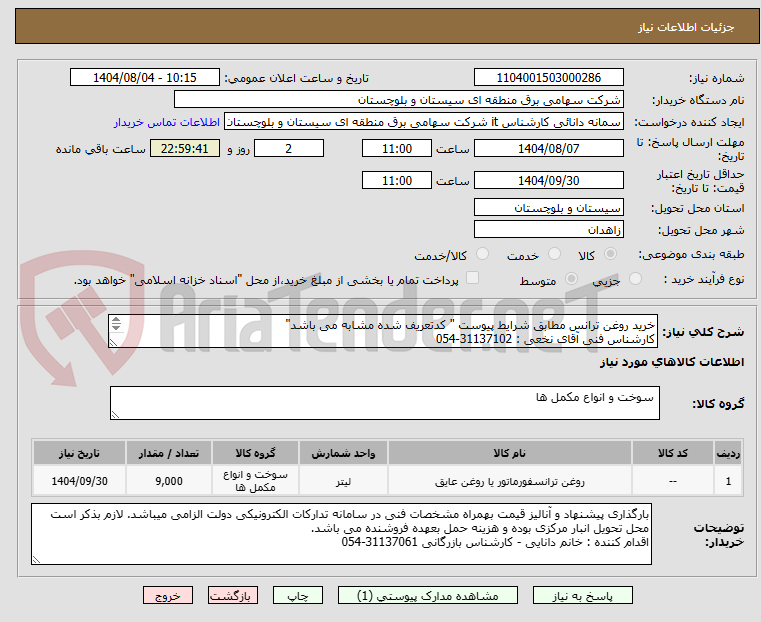The height and width of the screenshot is (622, 761).
Task: Click the نام دستگاه خریدار field
Action: click(398, 100)
